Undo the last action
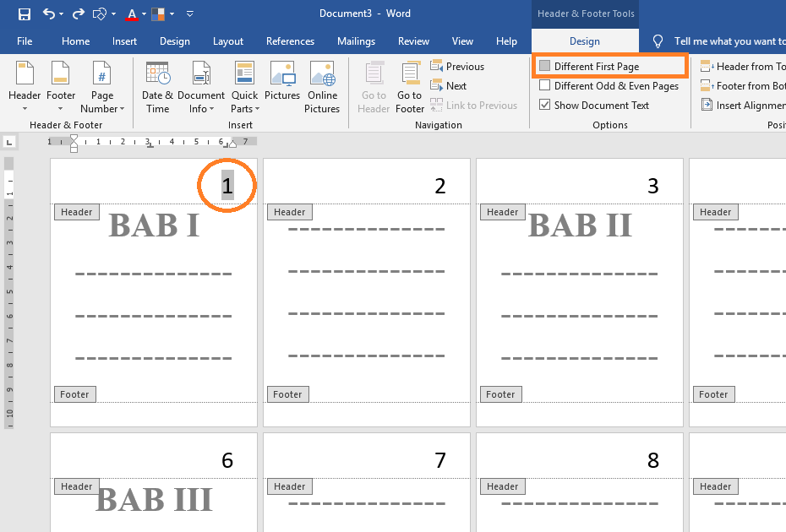Screen dimensions: 786x532 (x=49, y=14)
